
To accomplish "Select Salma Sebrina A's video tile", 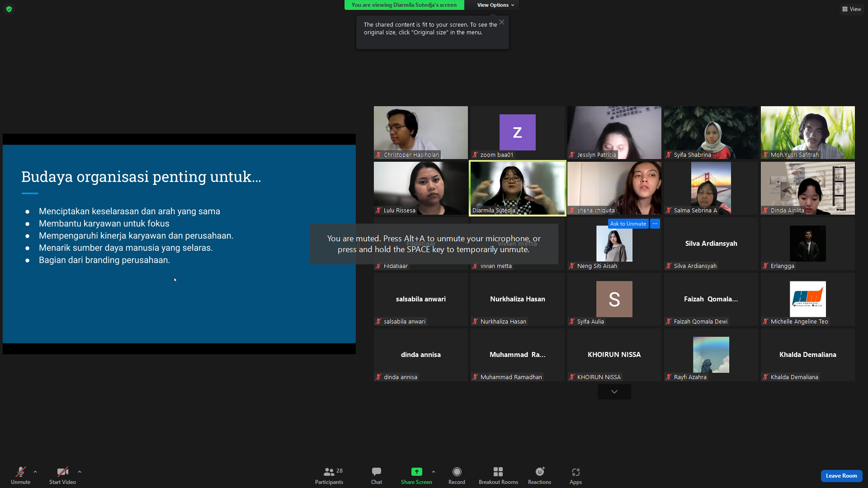I will click(x=711, y=188).
